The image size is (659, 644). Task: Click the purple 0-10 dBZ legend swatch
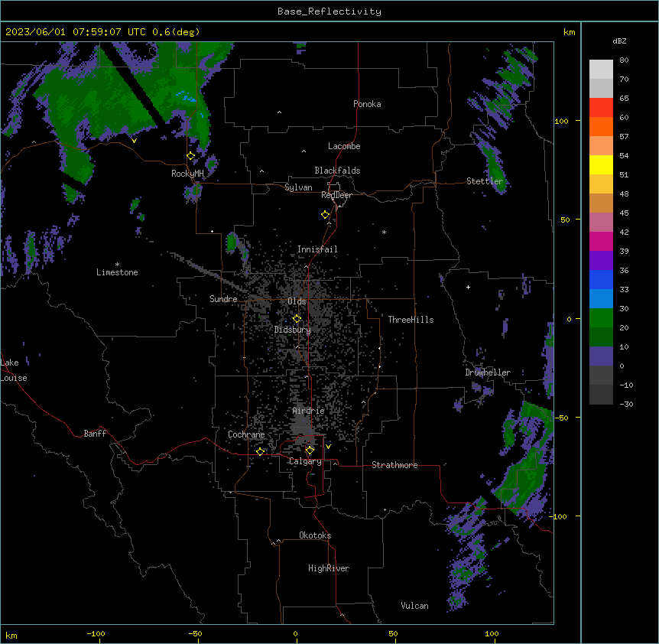pyautogui.click(x=601, y=356)
